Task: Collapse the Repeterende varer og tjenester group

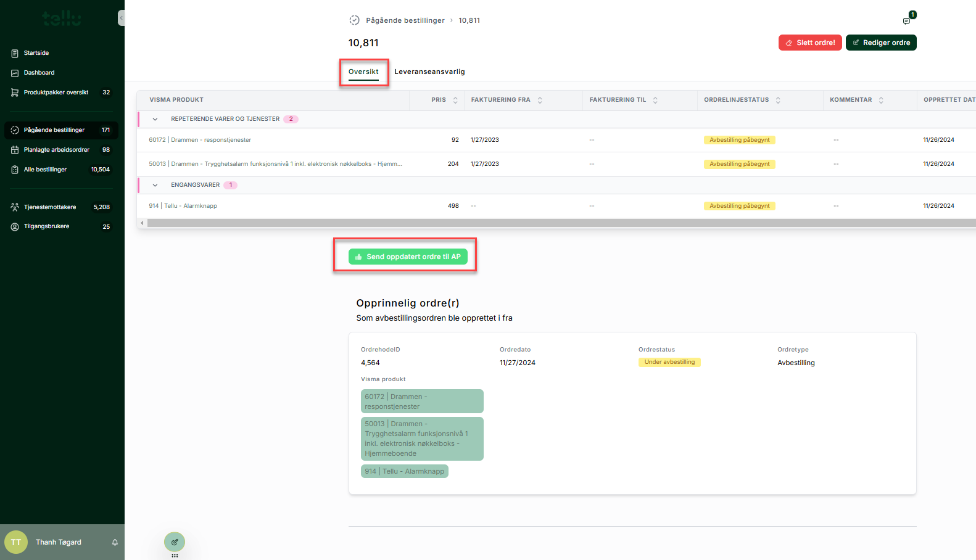Action: [155, 119]
